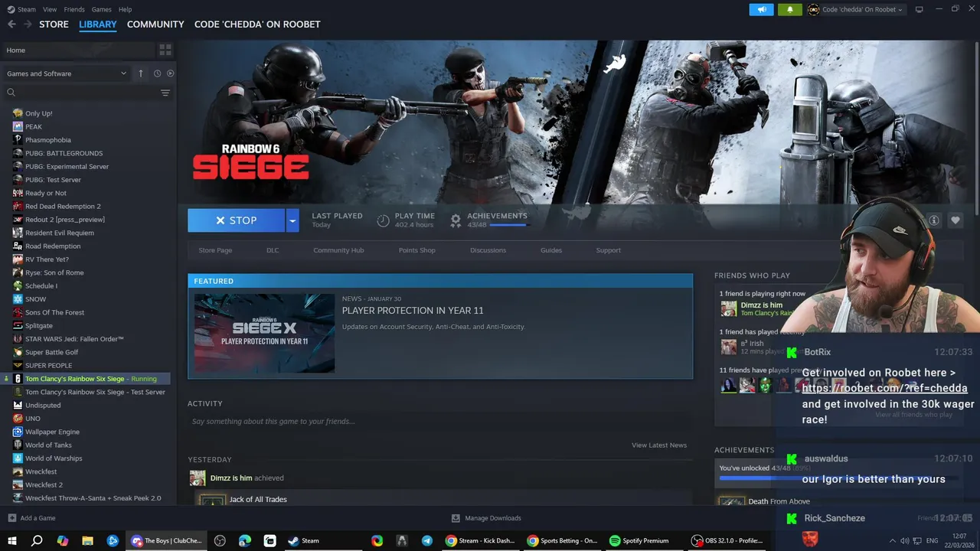Screen dimensions: 980x551
Task: Open Windows Start button
Action: 11,540
